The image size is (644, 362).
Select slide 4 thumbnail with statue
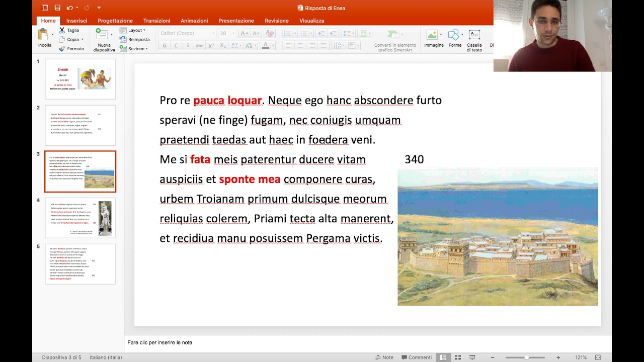(80, 218)
